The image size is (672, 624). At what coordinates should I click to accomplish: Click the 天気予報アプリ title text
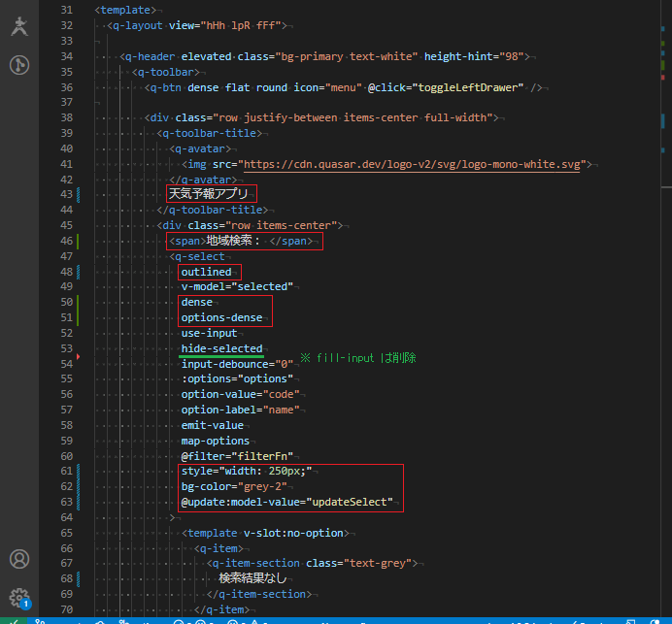pyautogui.click(x=208, y=194)
